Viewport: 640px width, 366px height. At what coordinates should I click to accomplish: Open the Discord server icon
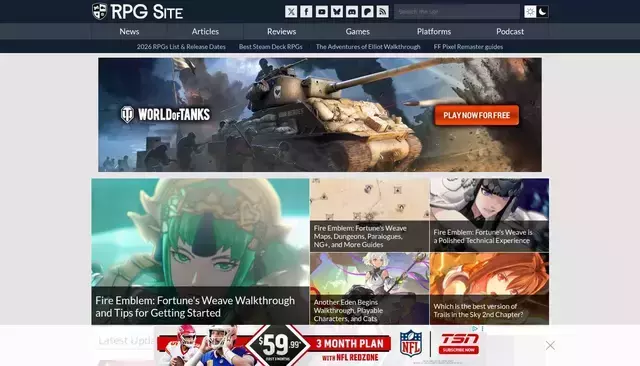pos(352,11)
